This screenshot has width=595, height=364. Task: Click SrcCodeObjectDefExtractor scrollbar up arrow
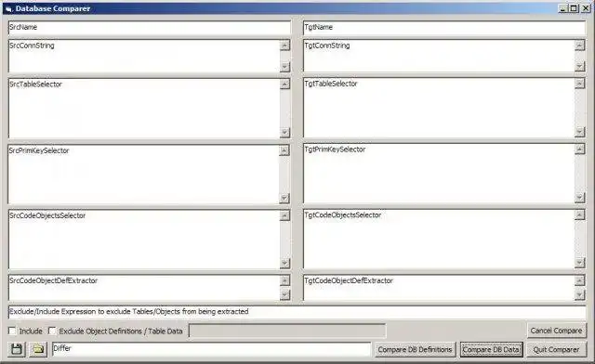tap(285, 281)
